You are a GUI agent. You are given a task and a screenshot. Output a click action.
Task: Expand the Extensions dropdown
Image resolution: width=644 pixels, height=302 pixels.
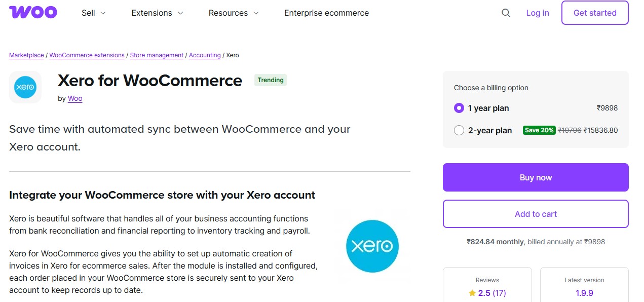point(157,13)
